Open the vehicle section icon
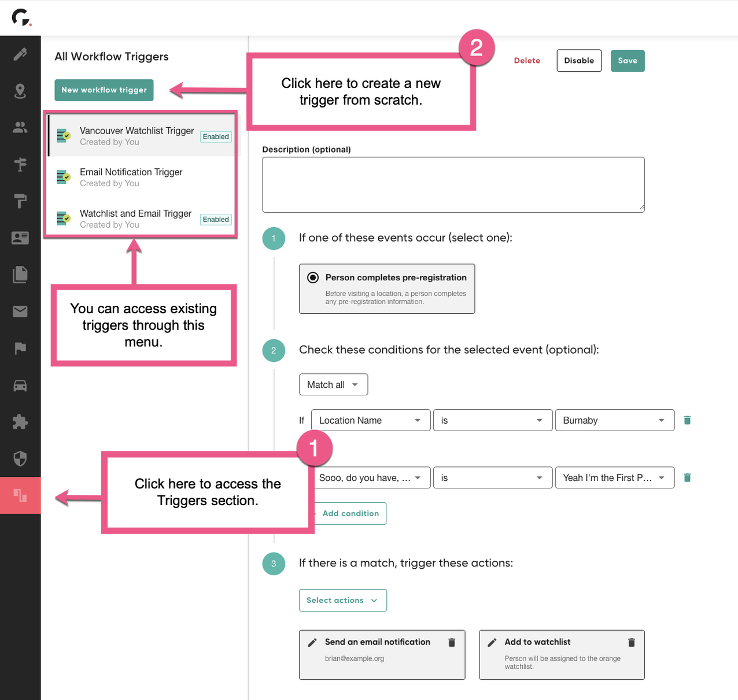 (x=20, y=385)
